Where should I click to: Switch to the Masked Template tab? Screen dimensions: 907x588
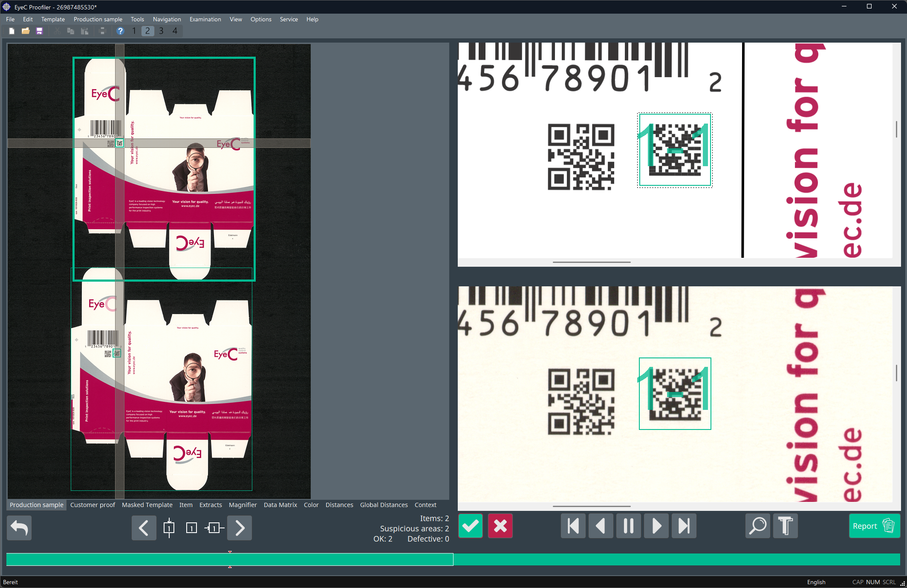point(147,505)
